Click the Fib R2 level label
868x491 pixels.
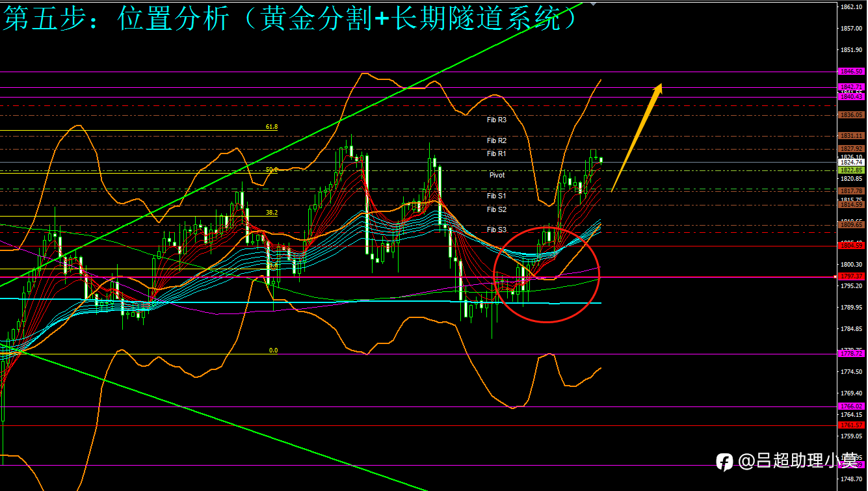coord(497,140)
